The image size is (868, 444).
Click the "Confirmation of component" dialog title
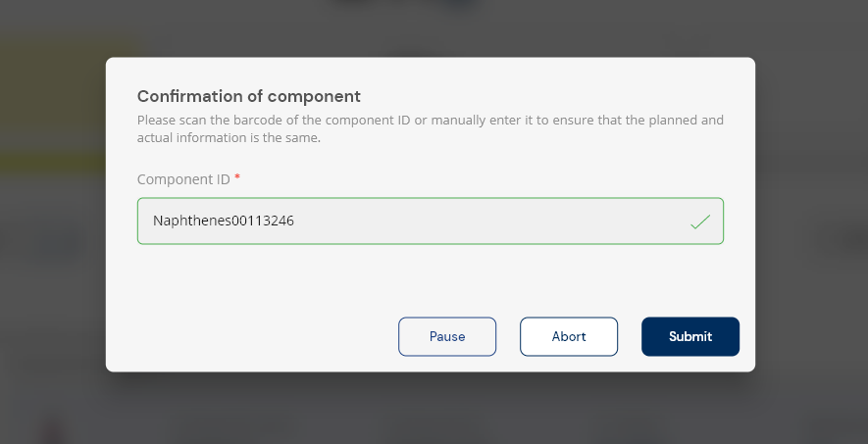(x=249, y=96)
